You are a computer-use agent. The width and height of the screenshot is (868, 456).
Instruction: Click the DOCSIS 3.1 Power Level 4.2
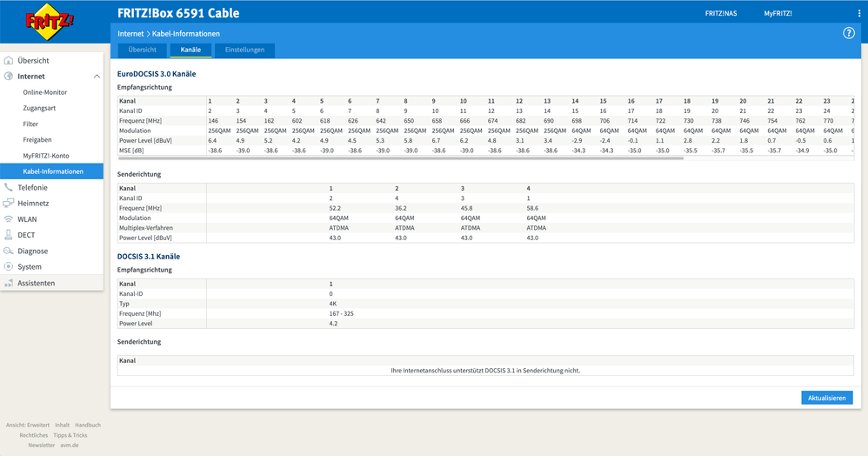click(x=333, y=324)
